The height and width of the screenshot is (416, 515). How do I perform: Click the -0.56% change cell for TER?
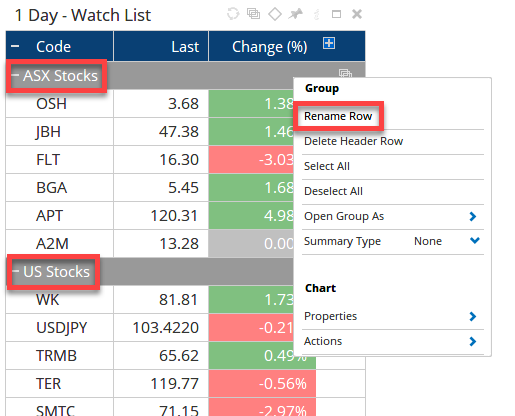262,383
